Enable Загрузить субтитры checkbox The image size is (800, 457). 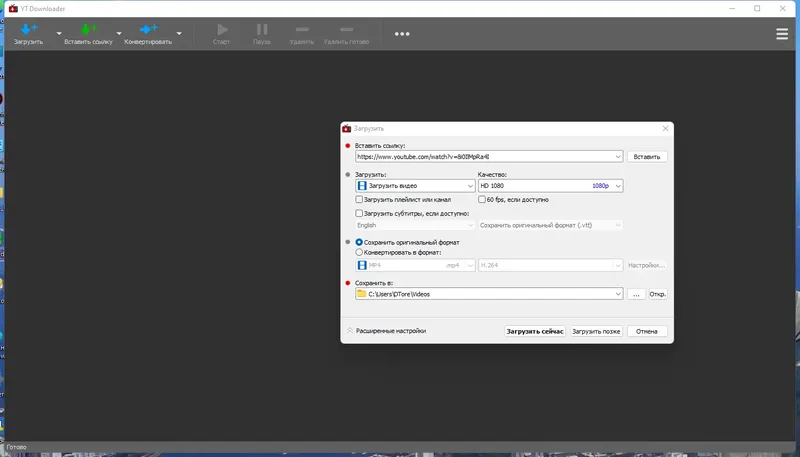(359, 213)
